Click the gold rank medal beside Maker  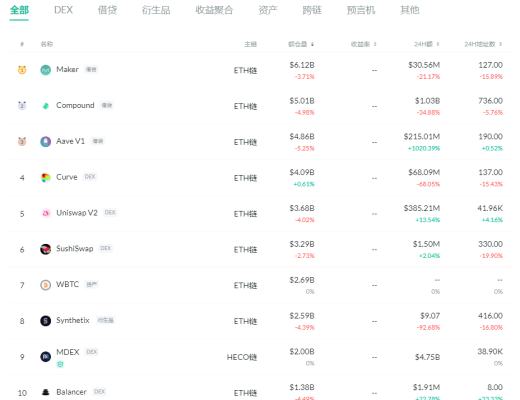pos(22,70)
